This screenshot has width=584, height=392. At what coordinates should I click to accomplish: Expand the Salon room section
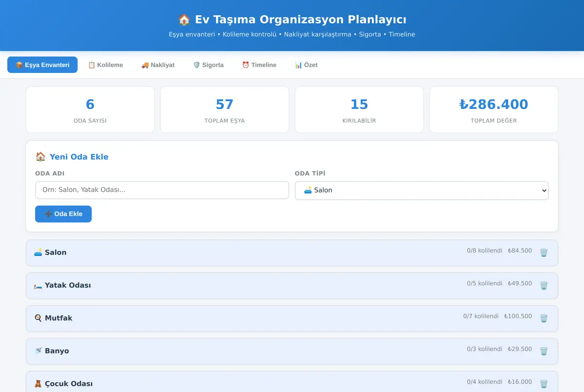(x=292, y=252)
